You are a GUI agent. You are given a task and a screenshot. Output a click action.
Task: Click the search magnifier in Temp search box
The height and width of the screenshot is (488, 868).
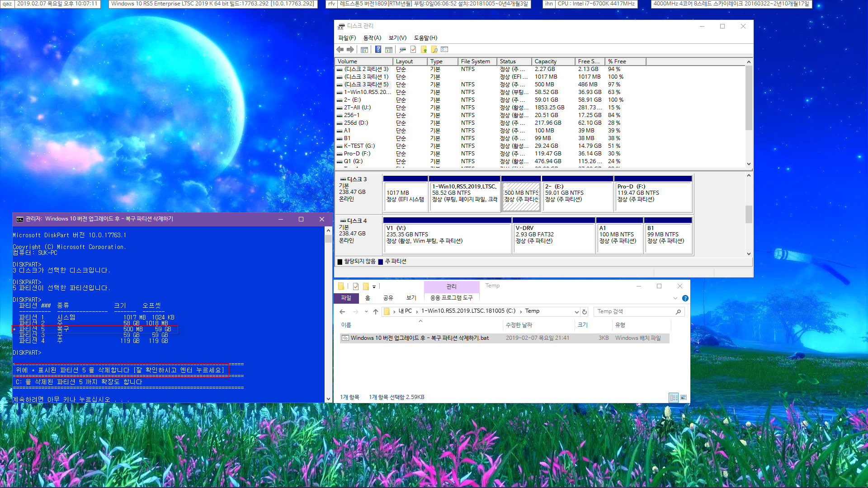pos(678,312)
